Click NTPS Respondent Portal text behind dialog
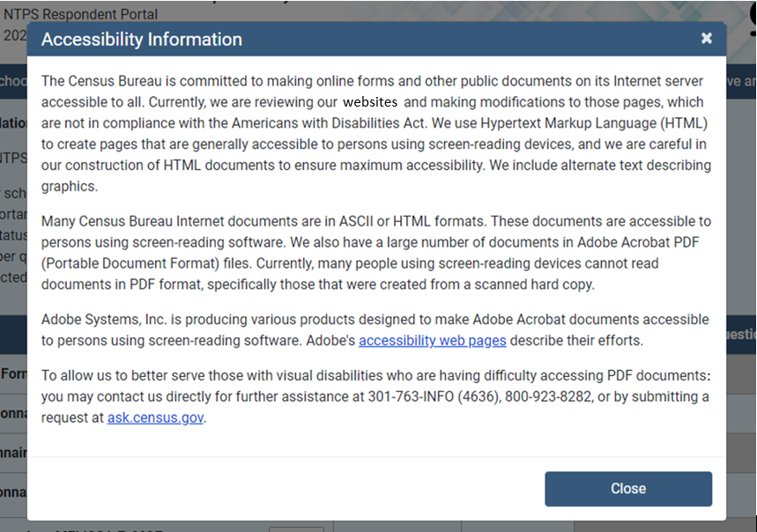The height and width of the screenshot is (532, 757). (x=81, y=14)
